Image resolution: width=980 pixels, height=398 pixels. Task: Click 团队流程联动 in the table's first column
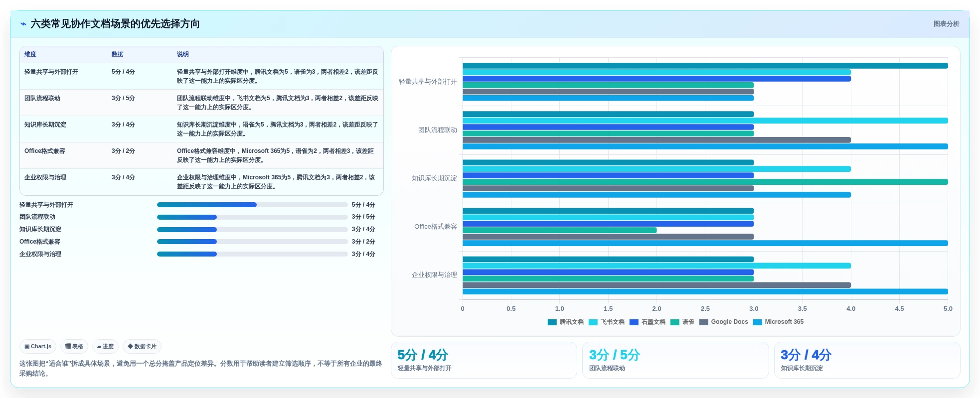coord(42,98)
